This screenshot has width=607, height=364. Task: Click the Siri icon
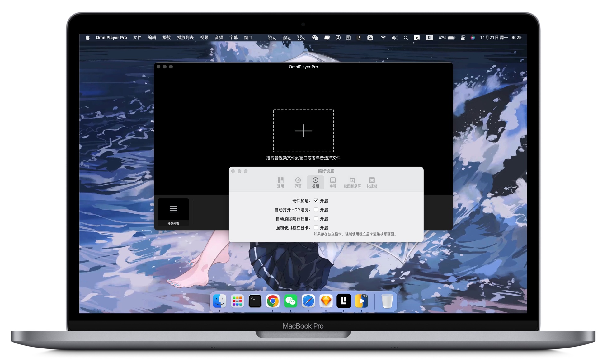pos(473,38)
